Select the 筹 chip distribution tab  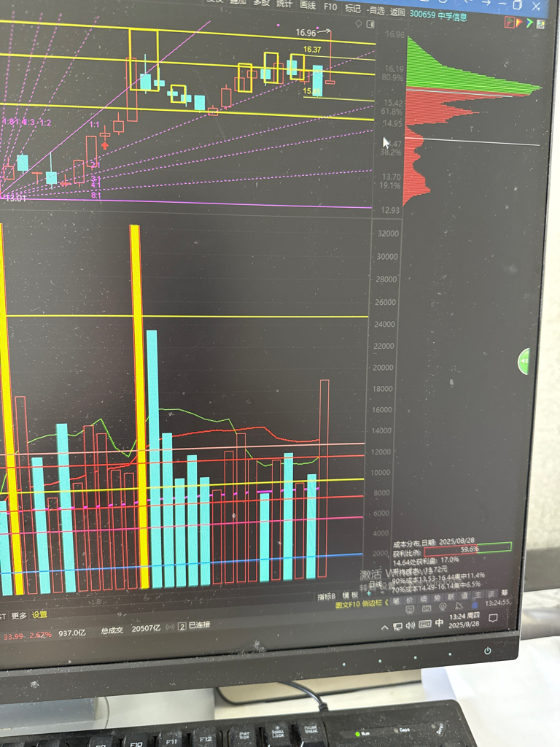(x=505, y=592)
